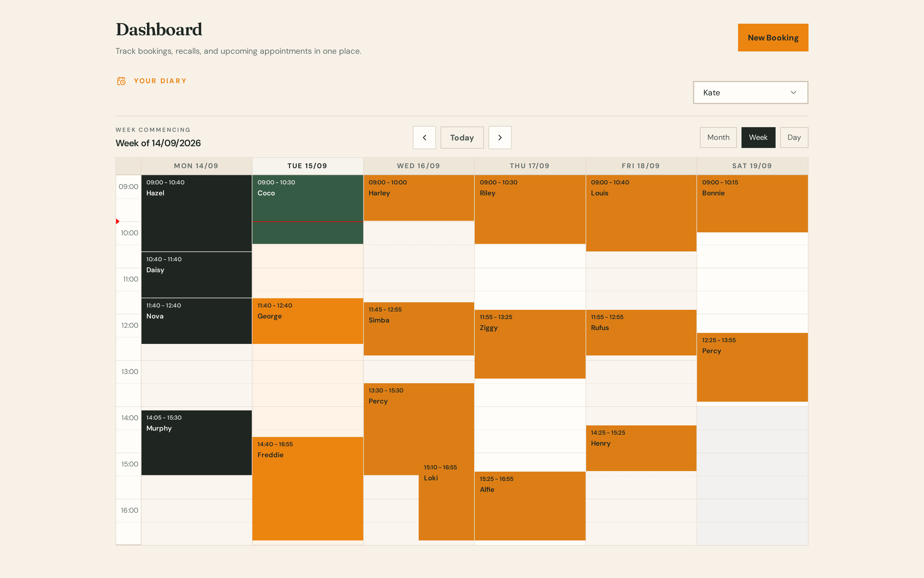Screen dimensions: 924x578
Task: Open Louis's 09:00 - 10:40 appointment
Action: click(641, 213)
